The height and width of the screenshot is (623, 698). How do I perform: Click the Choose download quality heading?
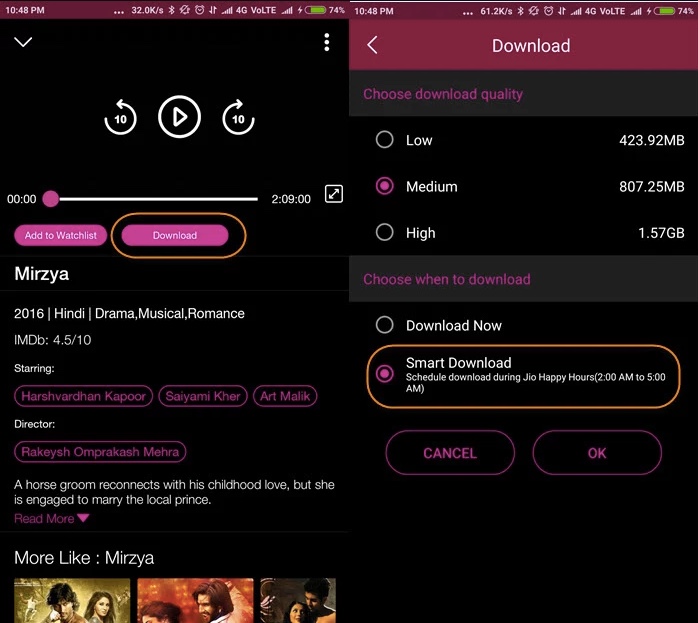coord(443,94)
